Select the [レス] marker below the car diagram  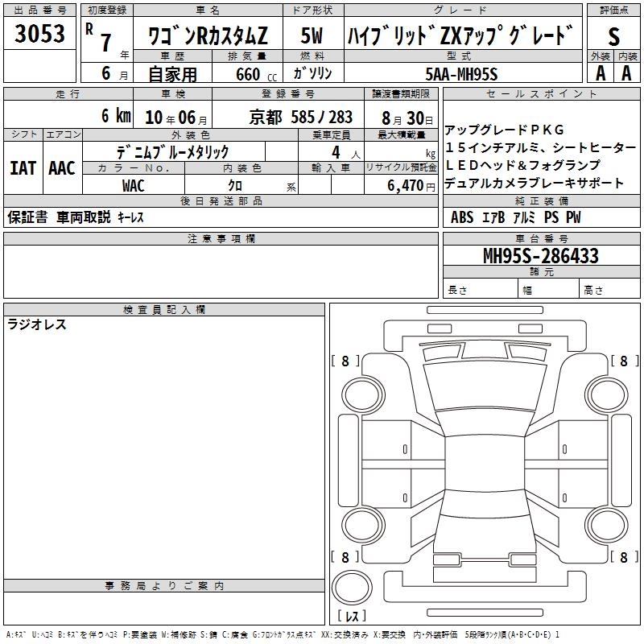pyautogui.click(x=351, y=617)
